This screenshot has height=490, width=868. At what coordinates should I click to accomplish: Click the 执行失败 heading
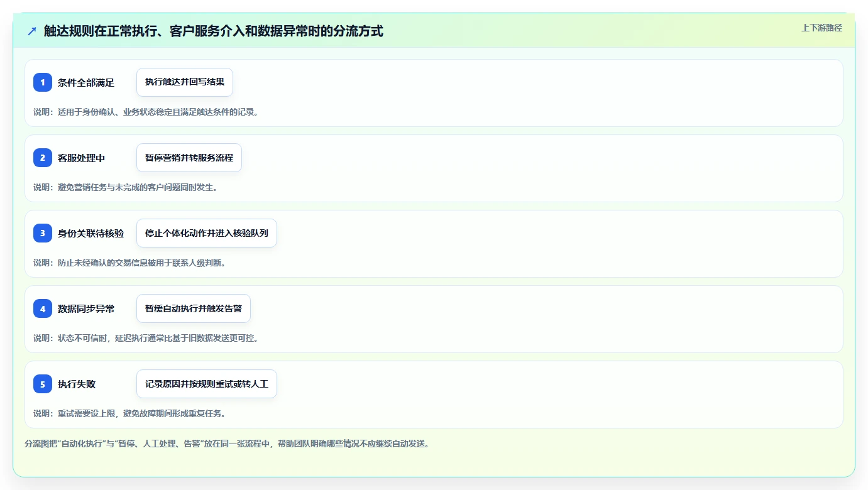click(x=77, y=384)
